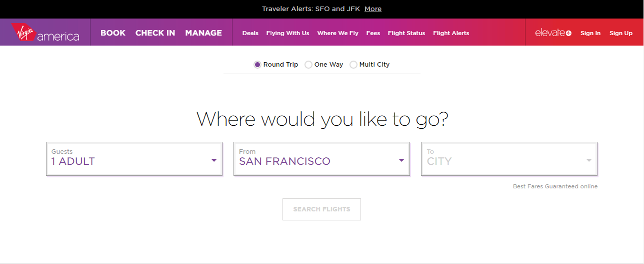Open the CHECK IN menu

[155, 33]
